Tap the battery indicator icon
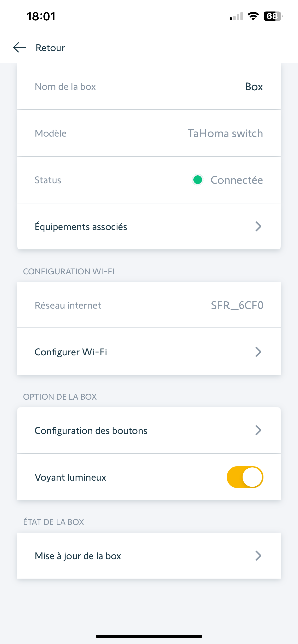Screen dimensions: 298x644 pyautogui.click(x=273, y=16)
